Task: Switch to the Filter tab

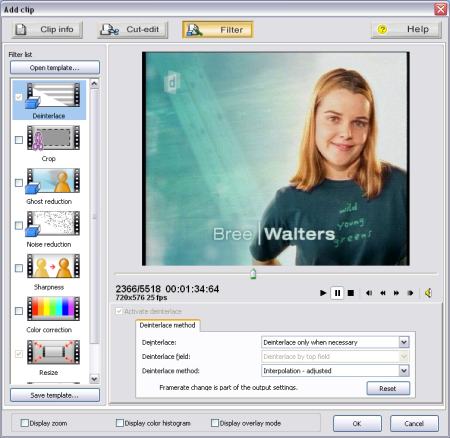Action: pos(218,30)
